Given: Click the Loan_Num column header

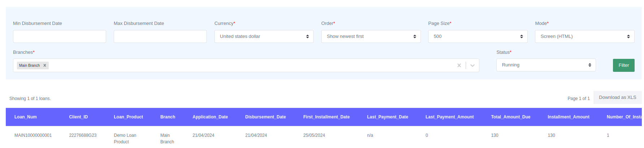Looking at the screenshot, I should click(x=26, y=117).
